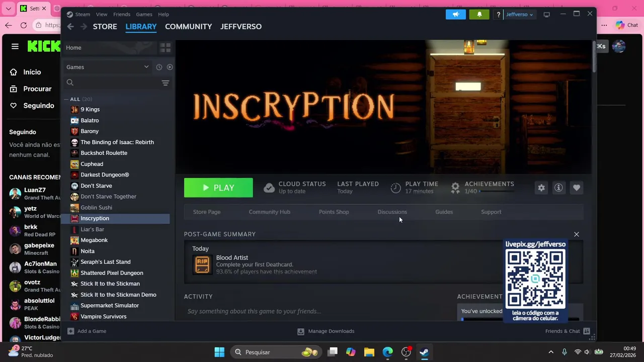Select Cuphead in the library list

click(92, 164)
